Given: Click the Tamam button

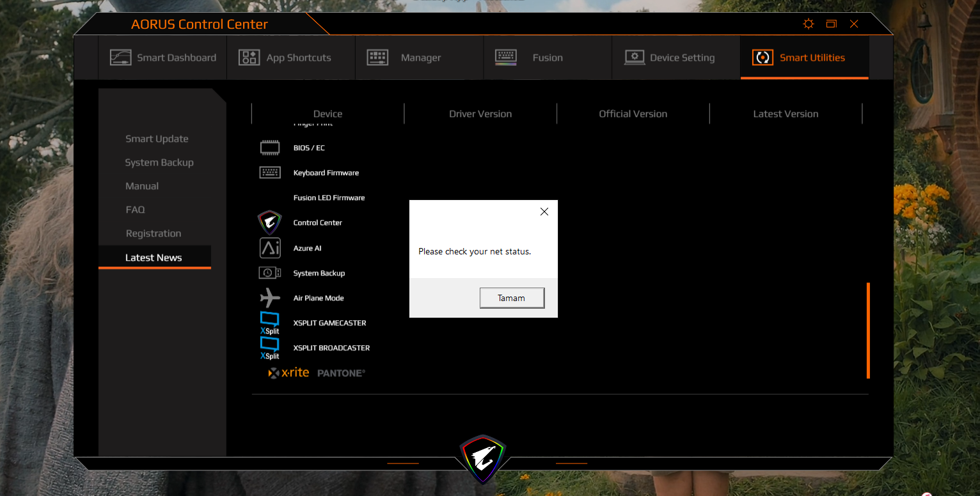Looking at the screenshot, I should click(512, 298).
